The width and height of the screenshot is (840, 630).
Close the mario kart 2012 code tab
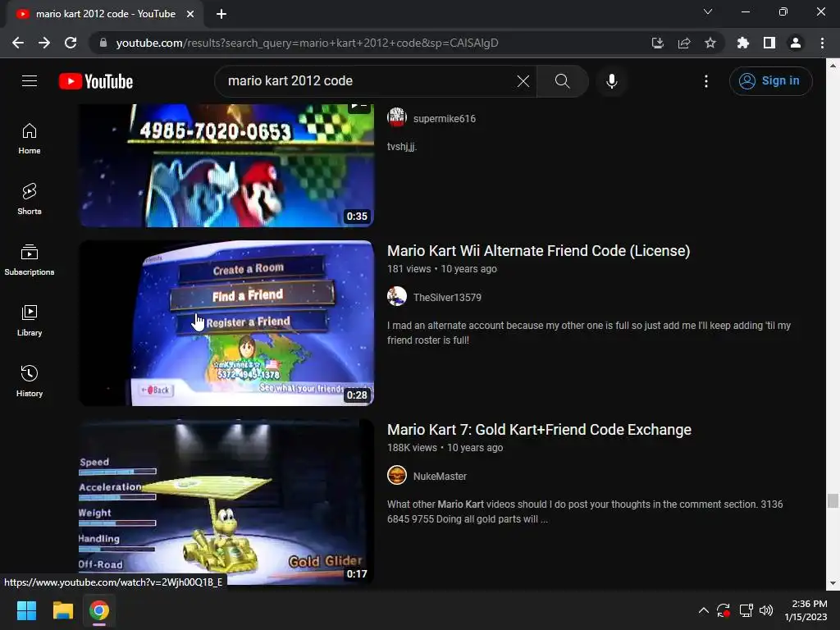(x=190, y=14)
